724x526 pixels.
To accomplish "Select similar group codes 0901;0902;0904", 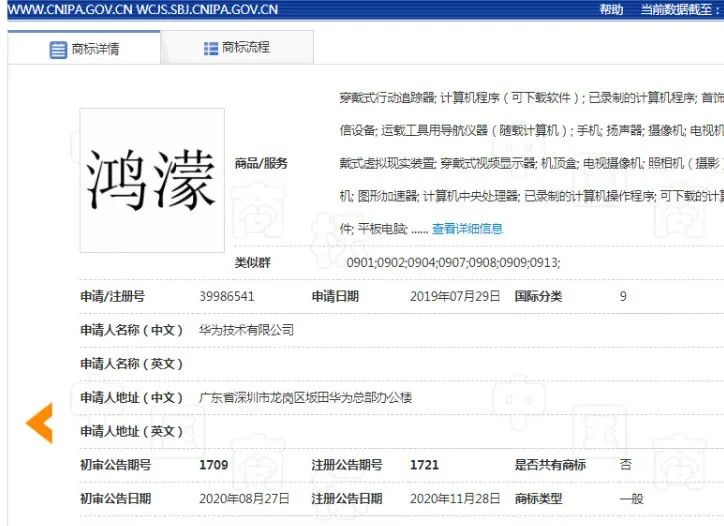I will pos(453,263).
